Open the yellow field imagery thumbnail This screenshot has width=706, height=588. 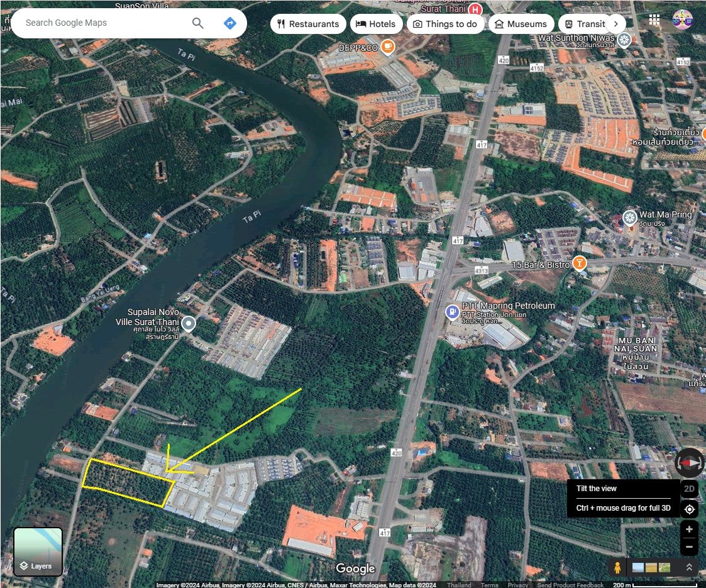[651, 567]
